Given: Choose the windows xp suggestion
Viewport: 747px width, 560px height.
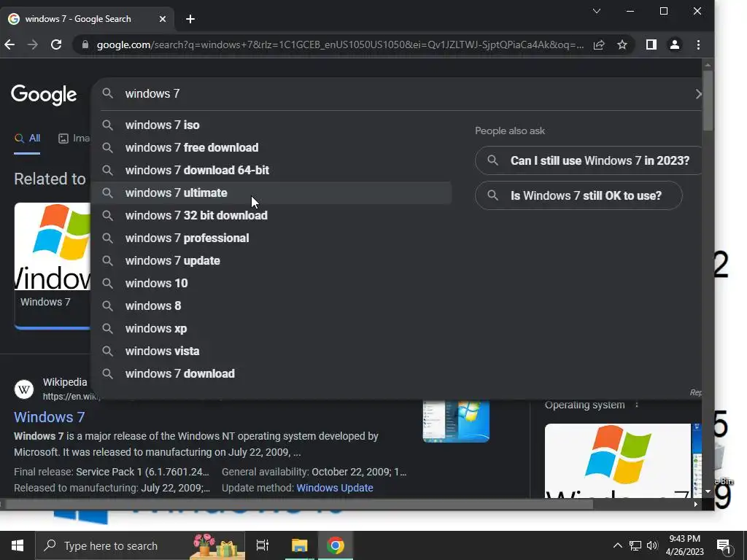Looking at the screenshot, I should click(271, 329).
